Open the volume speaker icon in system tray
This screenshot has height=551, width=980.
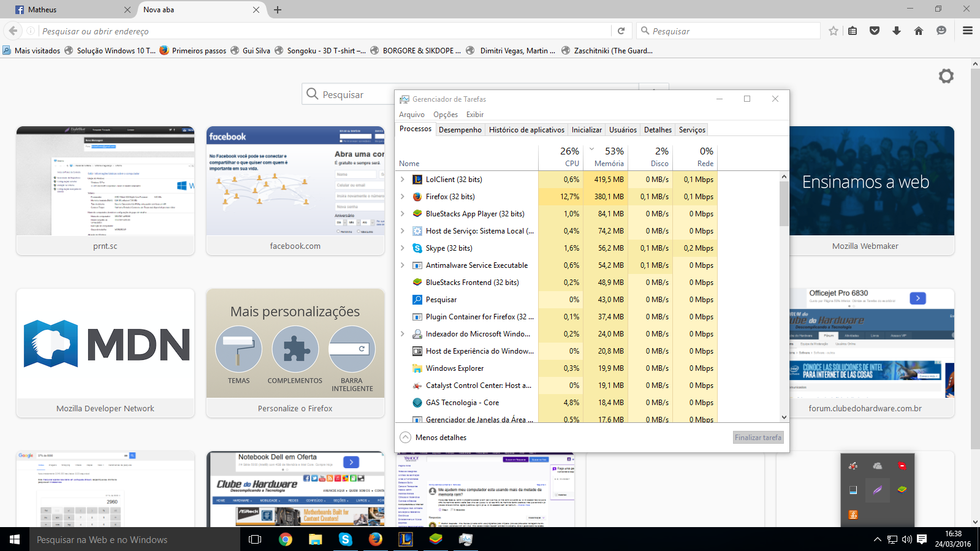(907, 539)
